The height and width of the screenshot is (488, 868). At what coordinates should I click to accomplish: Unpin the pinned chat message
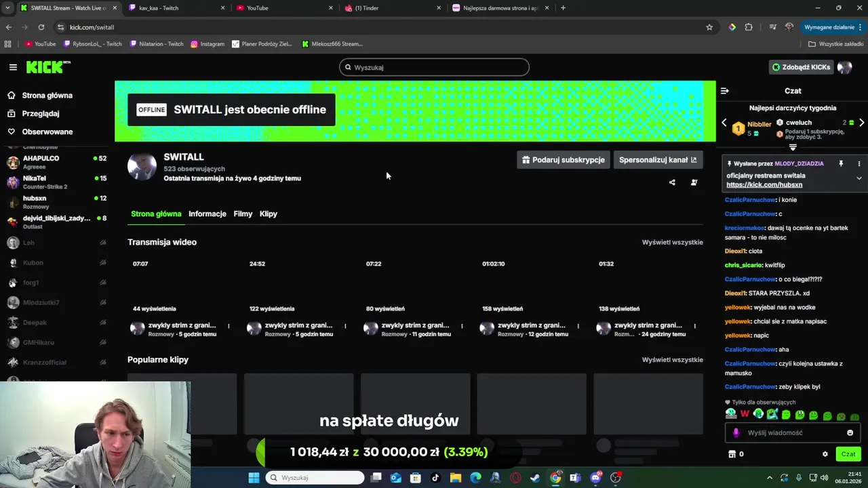pos(841,163)
